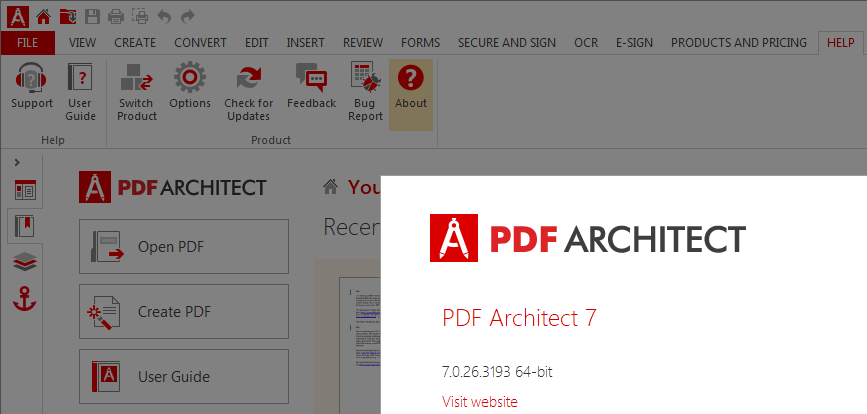
Task: Click the PDF Architect logo on start page
Action: (173, 187)
